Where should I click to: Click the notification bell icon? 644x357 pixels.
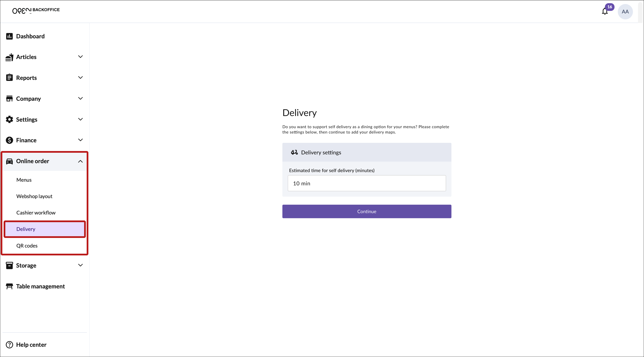pyautogui.click(x=605, y=12)
